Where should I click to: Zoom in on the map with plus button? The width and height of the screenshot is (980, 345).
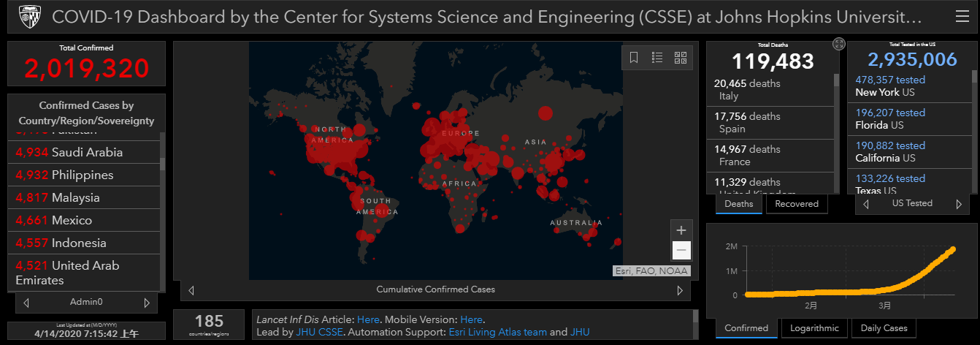[681, 229]
